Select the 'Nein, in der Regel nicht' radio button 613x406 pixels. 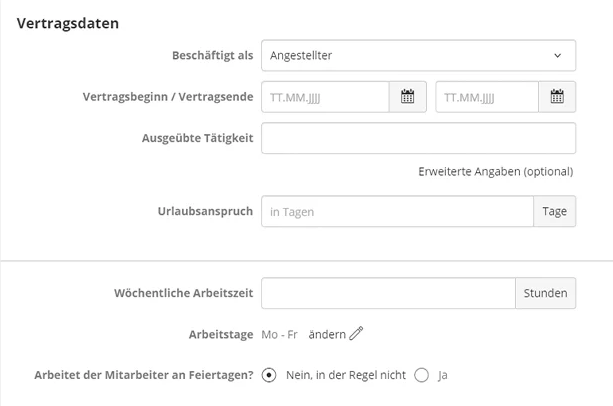click(268, 375)
